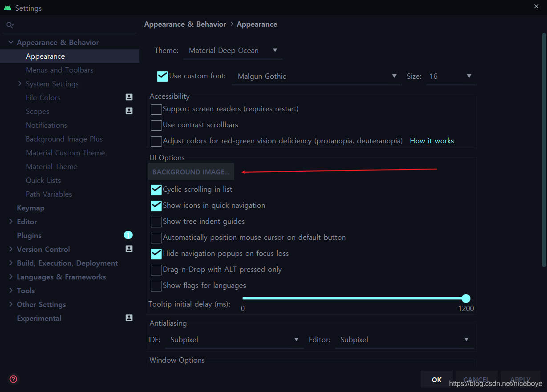The height and width of the screenshot is (392, 547).
Task: Click the Plugins update count badge
Action: tap(128, 235)
